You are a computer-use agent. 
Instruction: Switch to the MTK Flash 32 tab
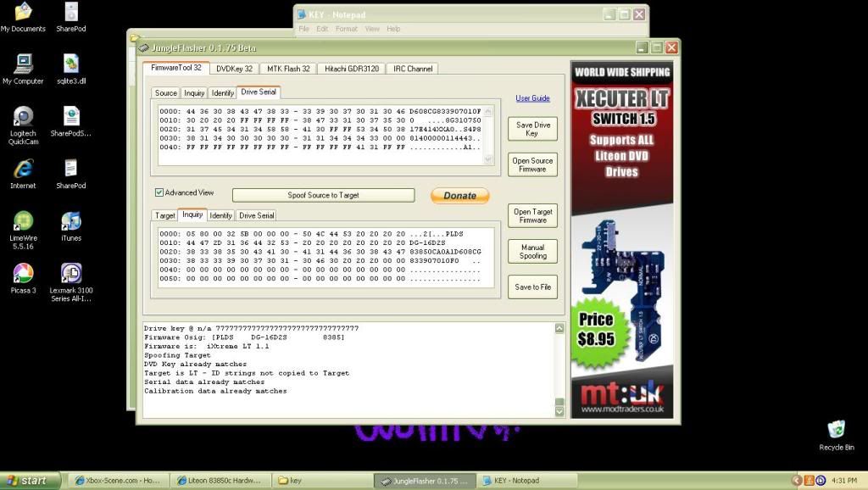288,69
